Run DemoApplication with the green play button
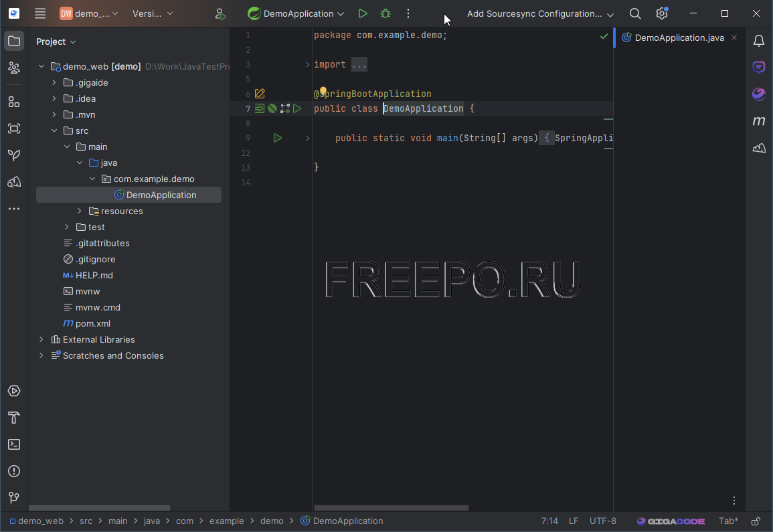Image resolution: width=773 pixels, height=532 pixels. [x=363, y=13]
